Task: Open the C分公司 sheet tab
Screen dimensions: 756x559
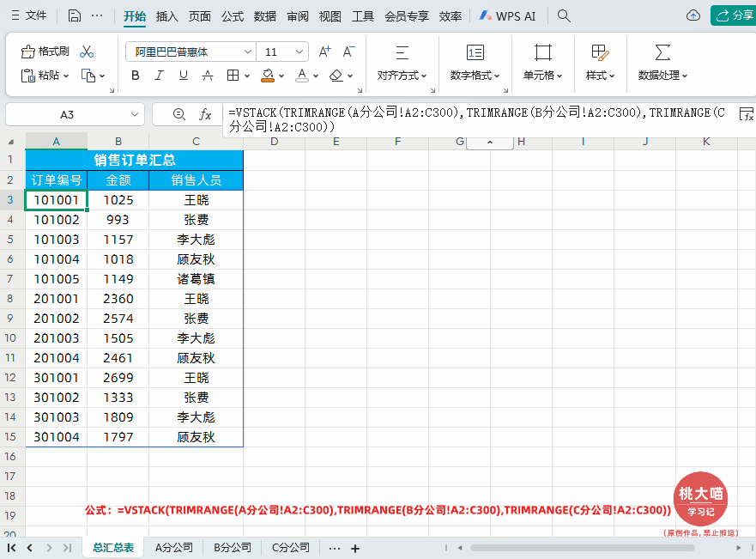Action: click(x=291, y=548)
